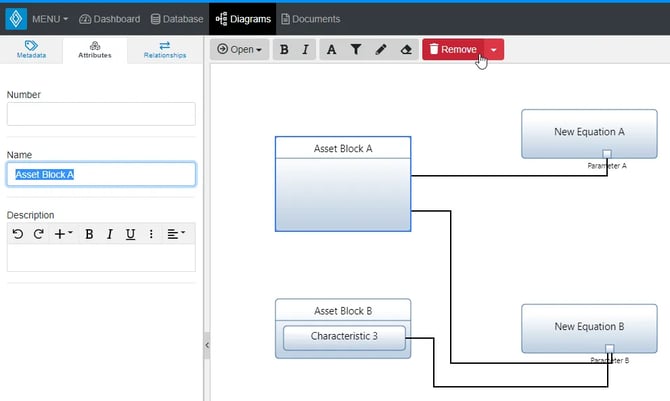Toggle bold in diagram toolbar
The height and width of the screenshot is (401, 670).
point(284,49)
